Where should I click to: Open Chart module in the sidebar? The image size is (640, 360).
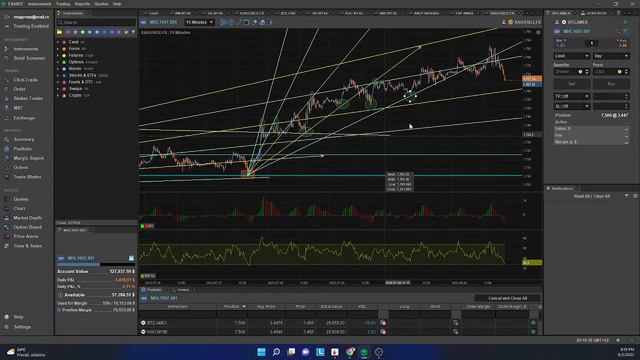click(x=19, y=209)
